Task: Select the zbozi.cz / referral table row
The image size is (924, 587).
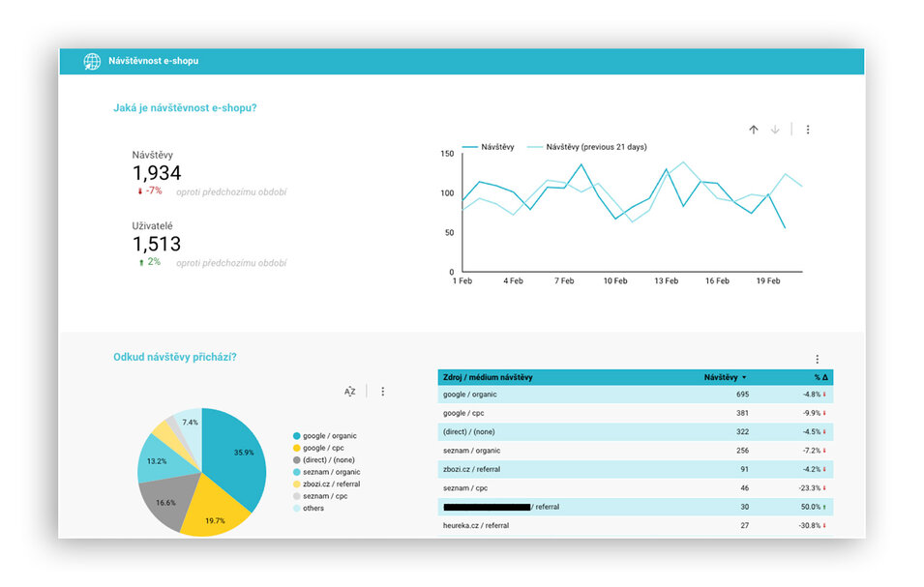Action: coord(634,469)
